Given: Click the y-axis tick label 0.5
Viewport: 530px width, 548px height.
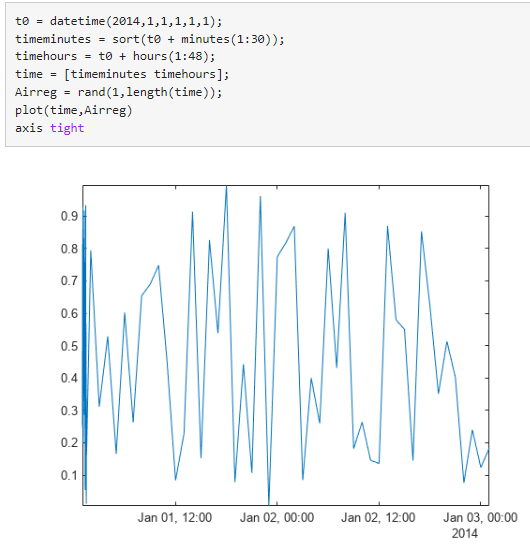Looking at the screenshot, I should (69, 346).
